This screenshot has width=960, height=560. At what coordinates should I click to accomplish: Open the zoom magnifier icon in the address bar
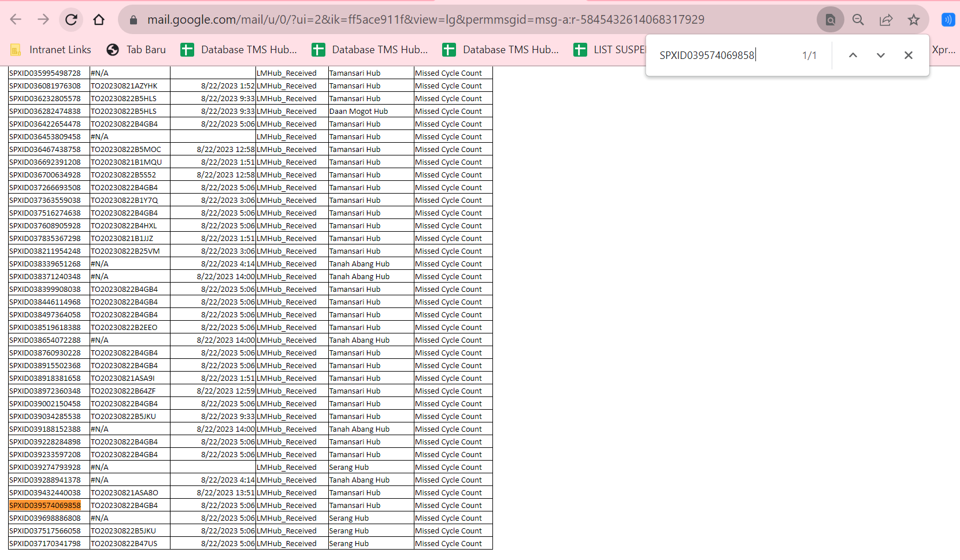pyautogui.click(x=858, y=20)
